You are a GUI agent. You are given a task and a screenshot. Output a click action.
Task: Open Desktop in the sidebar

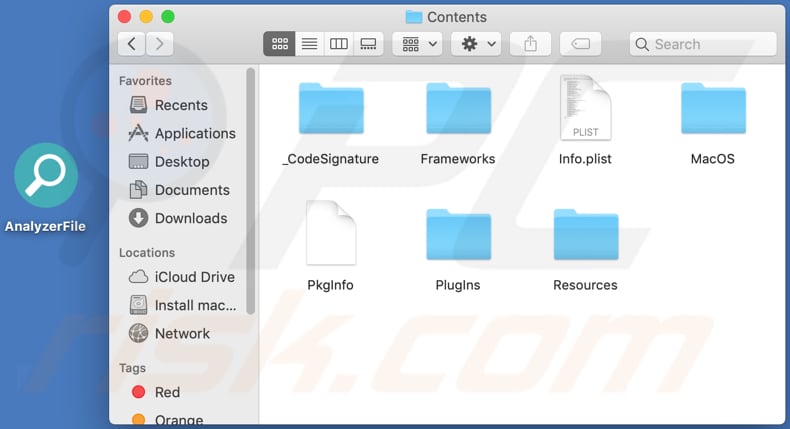(x=169, y=161)
